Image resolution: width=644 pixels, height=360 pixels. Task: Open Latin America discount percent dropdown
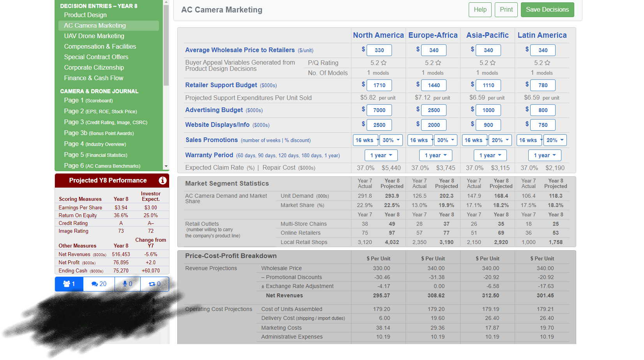(x=555, y=140)
